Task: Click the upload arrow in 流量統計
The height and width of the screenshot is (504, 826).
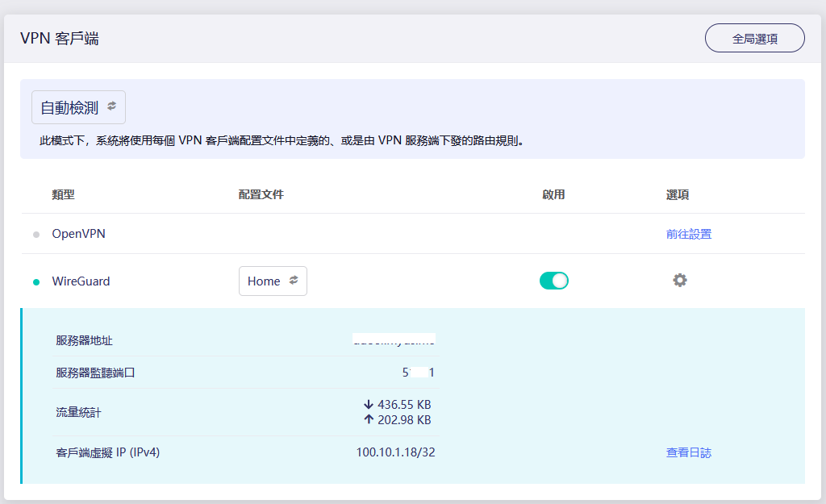Action: pyautogui.click(x=367, y=420)
